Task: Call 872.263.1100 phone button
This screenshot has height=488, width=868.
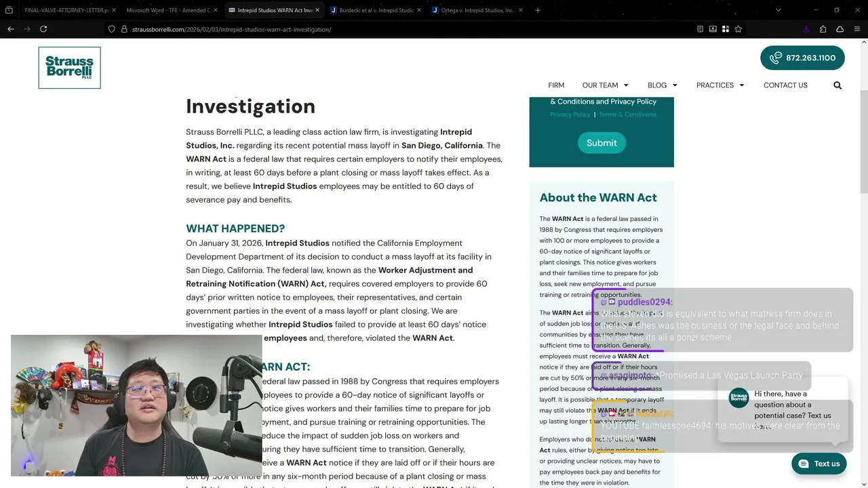Action: pos(802,58)
